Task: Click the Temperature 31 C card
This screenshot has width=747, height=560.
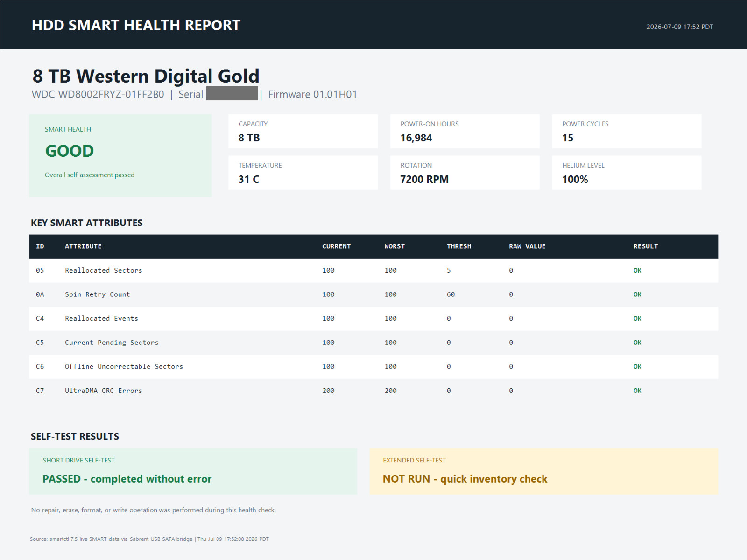Action: 303,173
